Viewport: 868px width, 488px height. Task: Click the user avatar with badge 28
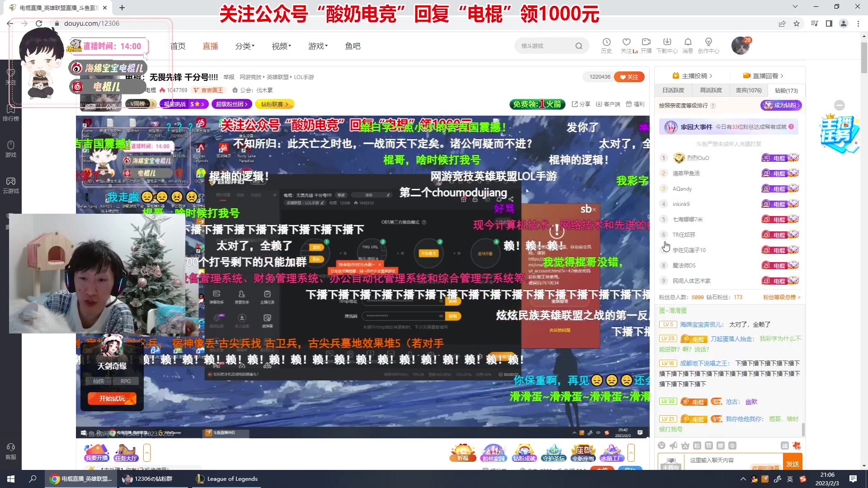(741, 46)
